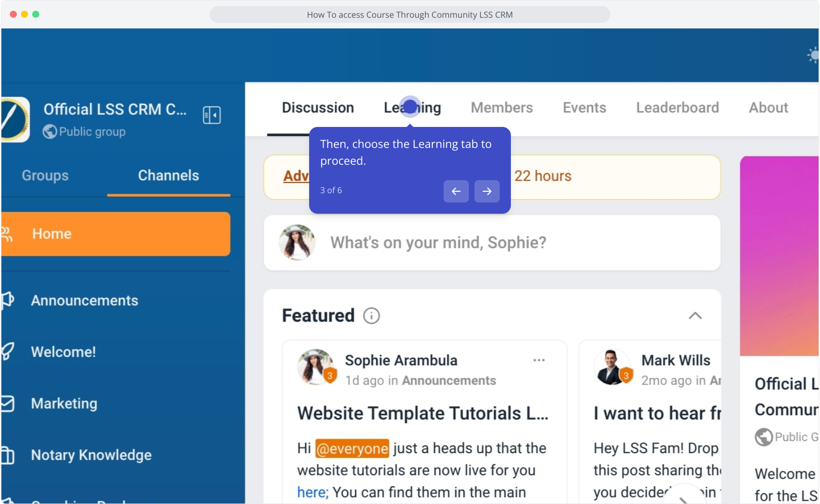The width and height of the screenshot is (820, 504).
Task: Click Public Group globe icon in right panel
Action: click(763, 437)
